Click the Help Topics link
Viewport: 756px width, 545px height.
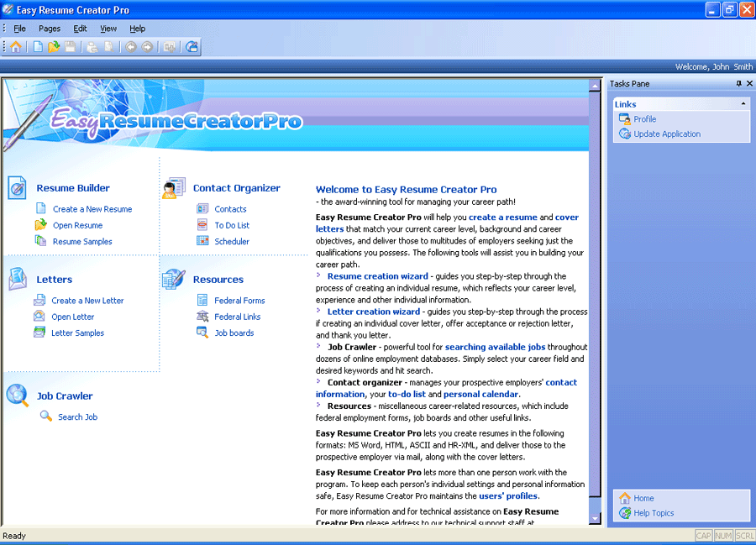tap(654, 513)
